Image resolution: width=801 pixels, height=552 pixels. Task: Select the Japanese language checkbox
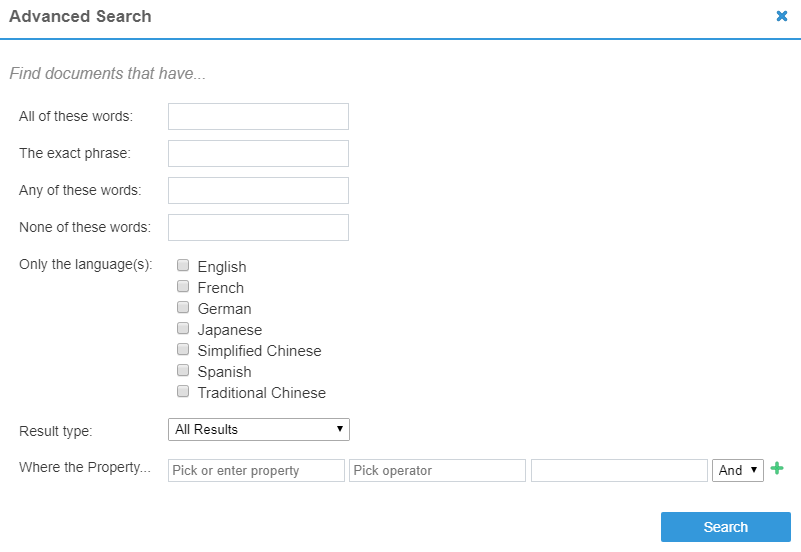[183, 329]
